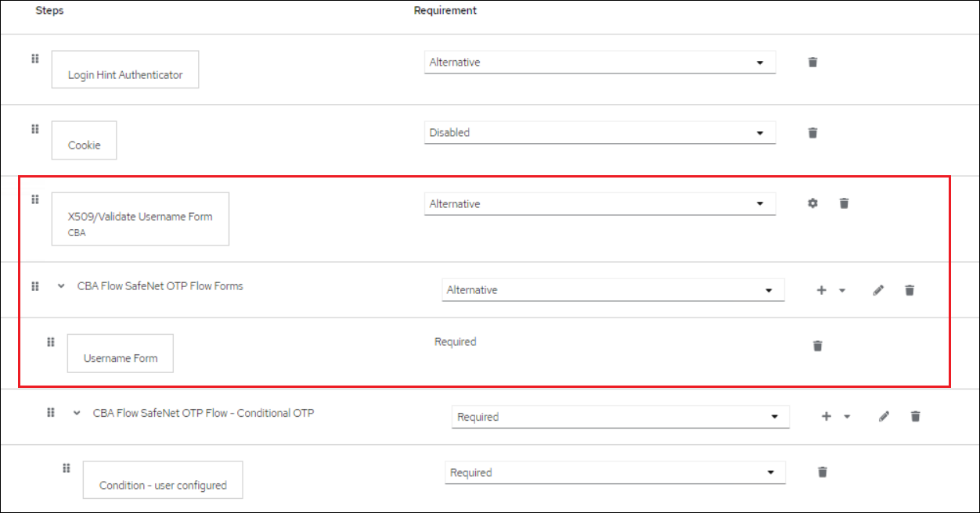Collapse the Conditional OTP sub-flow chevron

point(77,413)
